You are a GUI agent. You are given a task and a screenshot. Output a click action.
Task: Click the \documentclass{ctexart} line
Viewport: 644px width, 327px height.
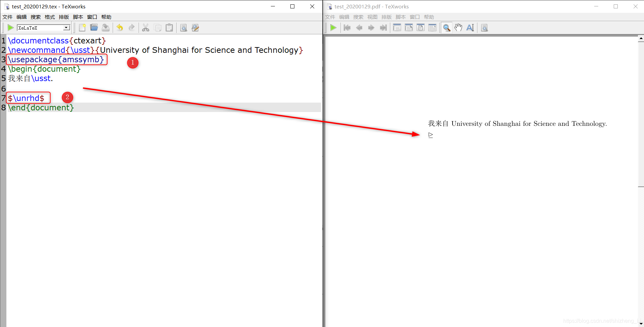point(57,41)
